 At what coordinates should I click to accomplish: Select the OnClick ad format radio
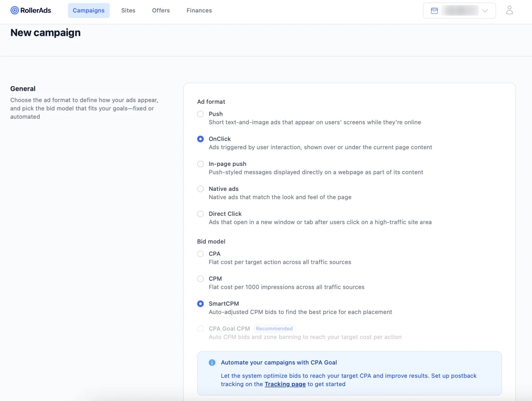pos(200,139)
